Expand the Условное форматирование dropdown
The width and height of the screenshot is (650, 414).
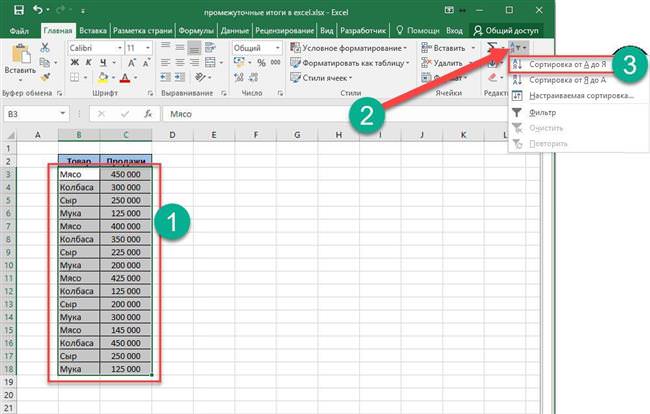point(405,48)
